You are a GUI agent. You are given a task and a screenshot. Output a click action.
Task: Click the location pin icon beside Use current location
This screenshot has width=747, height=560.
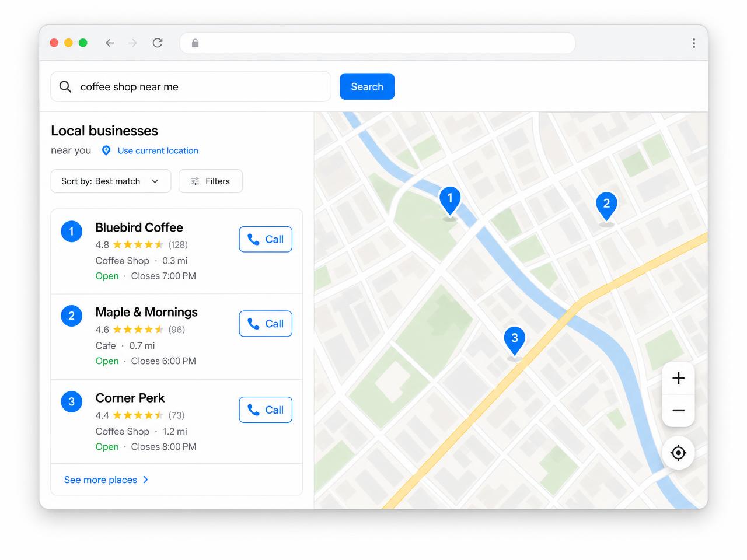[106, 150]
